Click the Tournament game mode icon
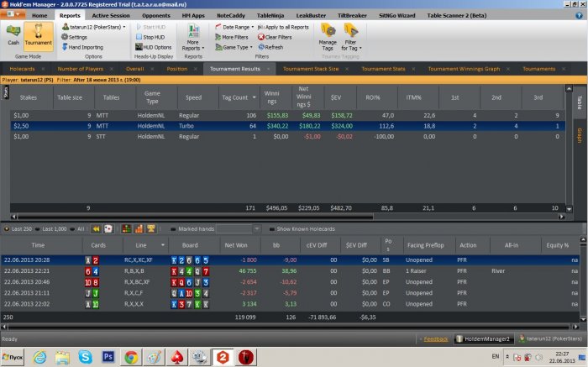588x367 pixels. coord(38,34)
